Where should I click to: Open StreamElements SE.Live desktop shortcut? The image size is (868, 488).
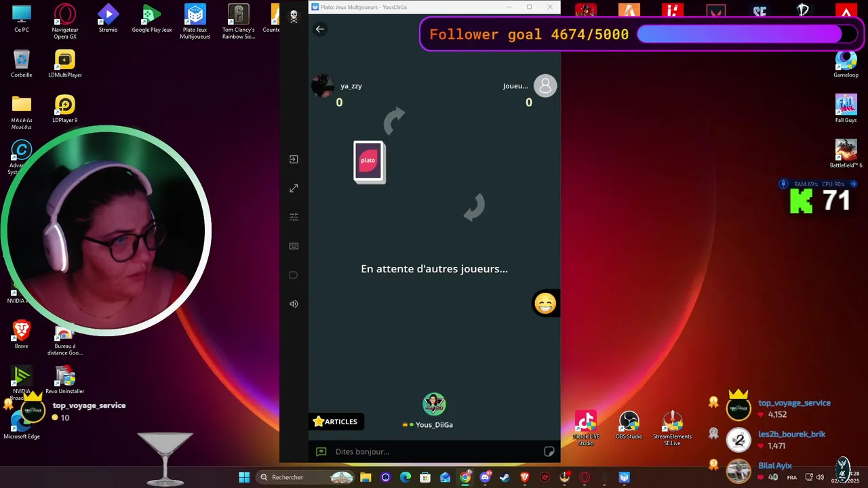click(673, 428)
